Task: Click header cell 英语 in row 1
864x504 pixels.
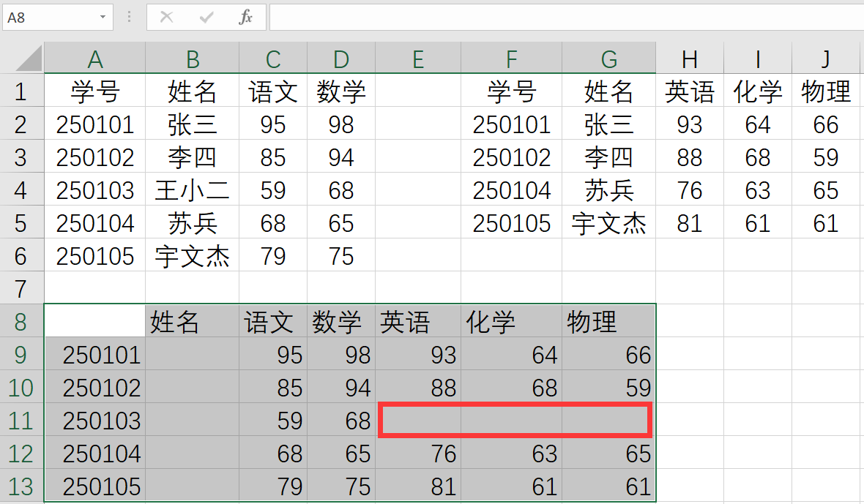Action: pyautogui.click(x=689, y=92)
